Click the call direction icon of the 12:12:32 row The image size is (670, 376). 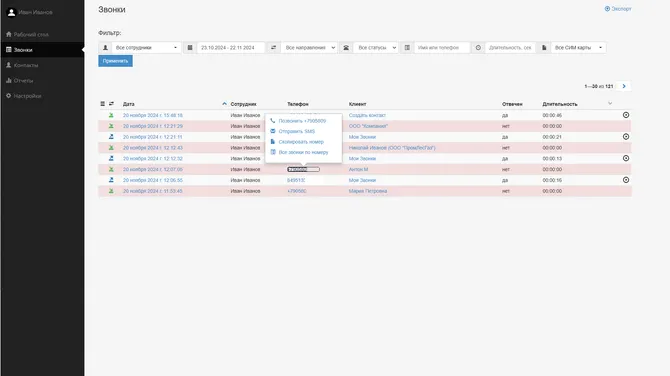tap(111, 159)
